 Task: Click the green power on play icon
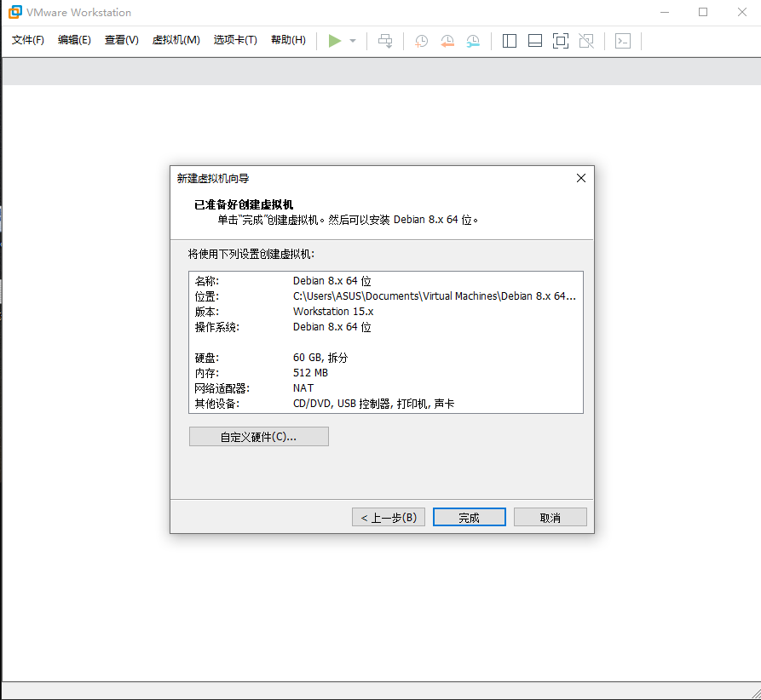(x=334, y=41)
